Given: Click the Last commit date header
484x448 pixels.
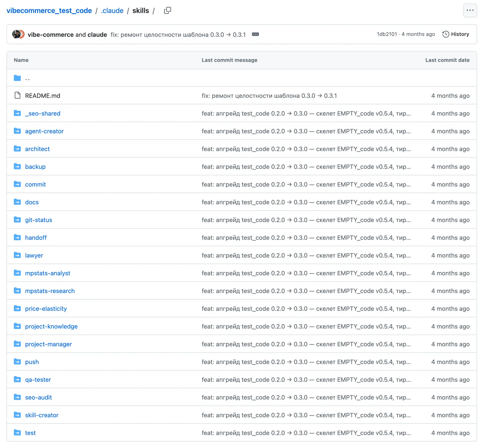Looking at the screenshot, I should [447, 60].
